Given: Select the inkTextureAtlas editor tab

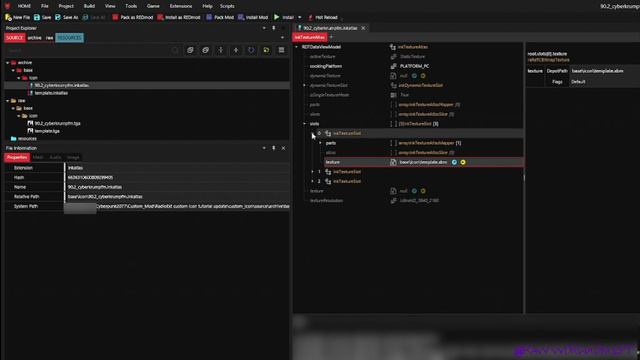Looking at the screenshot, I should [310, 37].
